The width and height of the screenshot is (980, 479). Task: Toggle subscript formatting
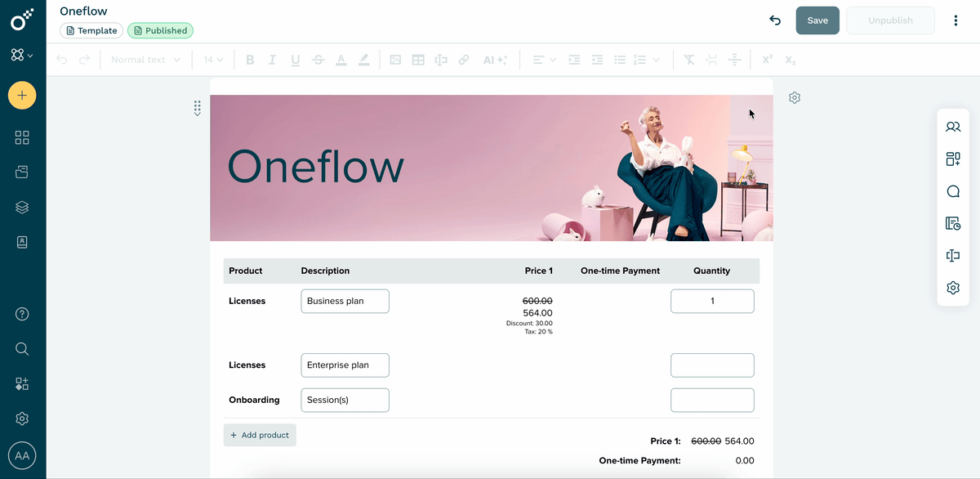791,60
